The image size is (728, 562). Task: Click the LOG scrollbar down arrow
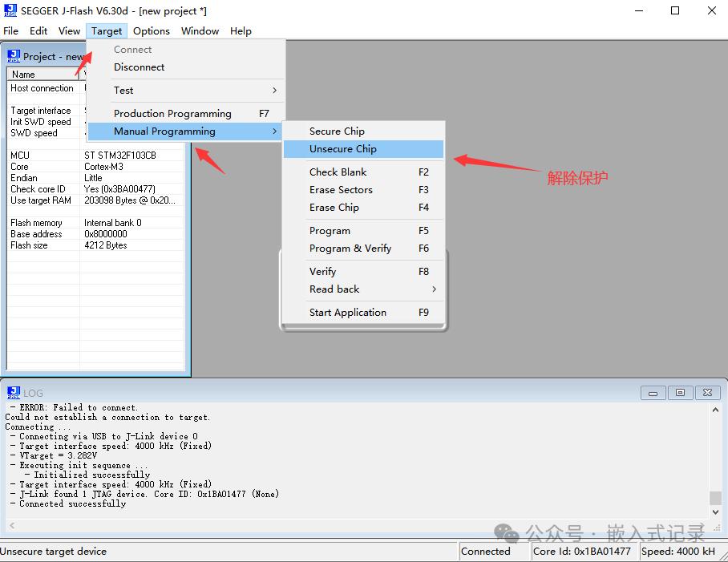[x=715, y=511]
